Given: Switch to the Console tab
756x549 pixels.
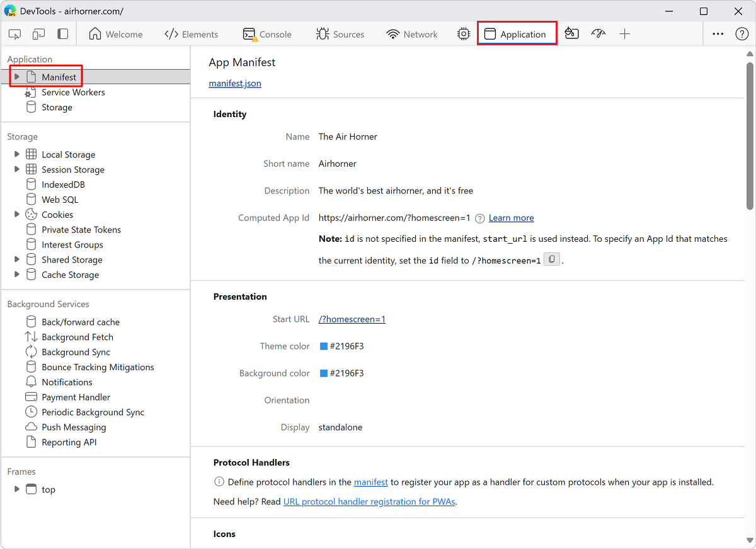Looking at the screenshot, I should [x=267, y=34].
